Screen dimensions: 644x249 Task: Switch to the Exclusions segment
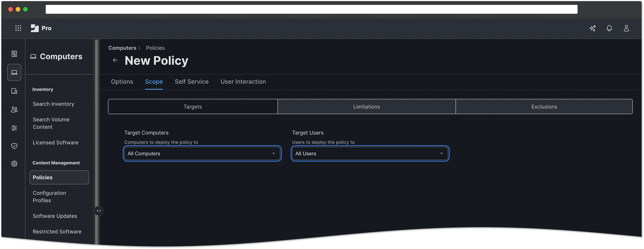544,107
